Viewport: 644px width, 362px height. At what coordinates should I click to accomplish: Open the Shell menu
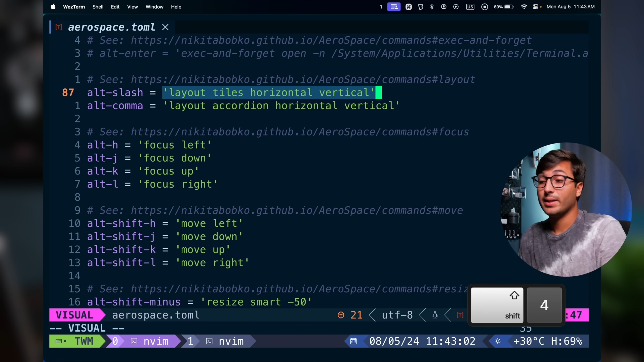point(98,7)
